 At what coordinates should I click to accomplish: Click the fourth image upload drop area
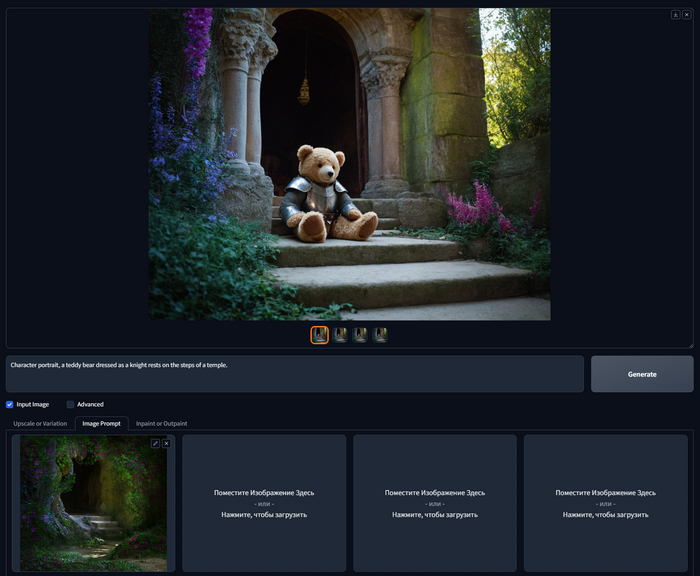pos(605,504)
